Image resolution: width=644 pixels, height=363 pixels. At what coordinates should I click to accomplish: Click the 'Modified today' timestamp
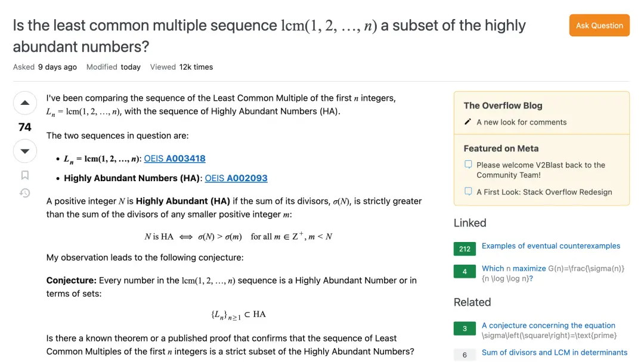[x=131, y=67]
